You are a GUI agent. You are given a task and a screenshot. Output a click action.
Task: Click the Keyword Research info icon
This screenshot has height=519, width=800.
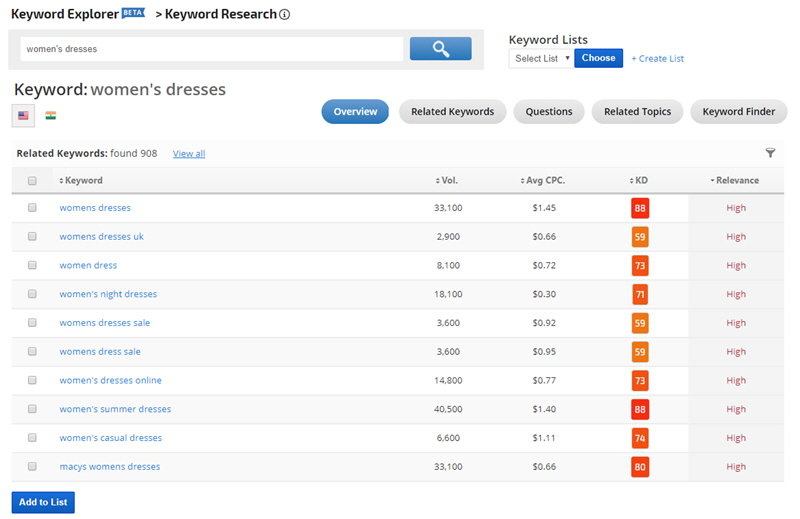click(285, 15)
